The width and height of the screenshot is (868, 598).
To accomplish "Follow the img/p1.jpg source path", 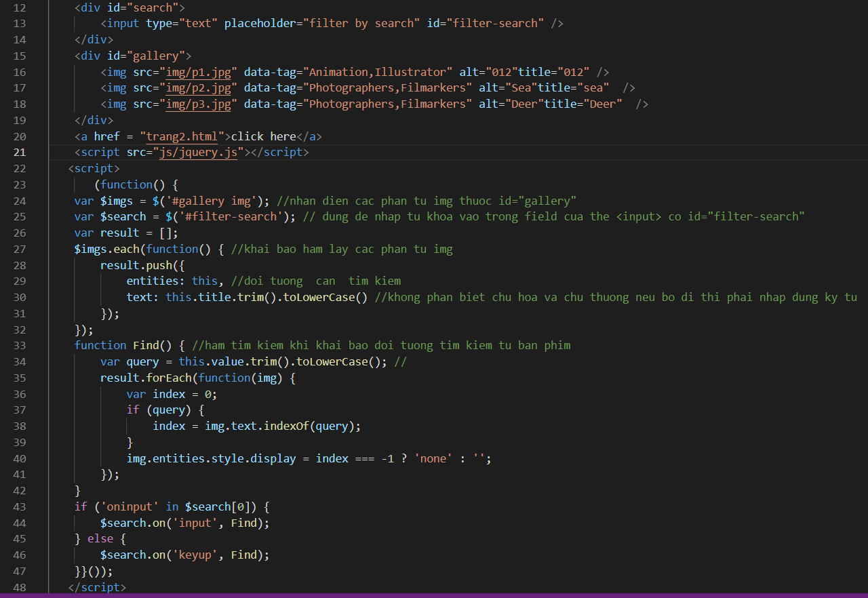I will (x=199, y=72).
